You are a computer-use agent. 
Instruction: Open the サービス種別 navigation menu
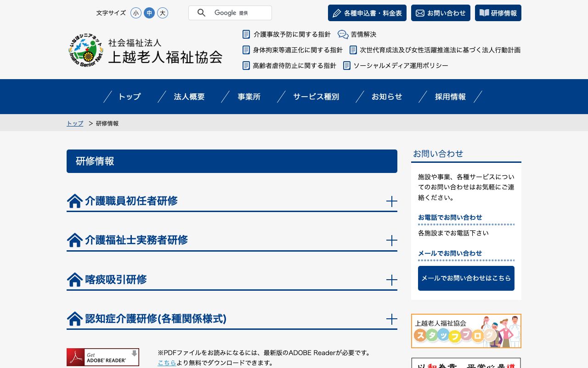[316, 97]
